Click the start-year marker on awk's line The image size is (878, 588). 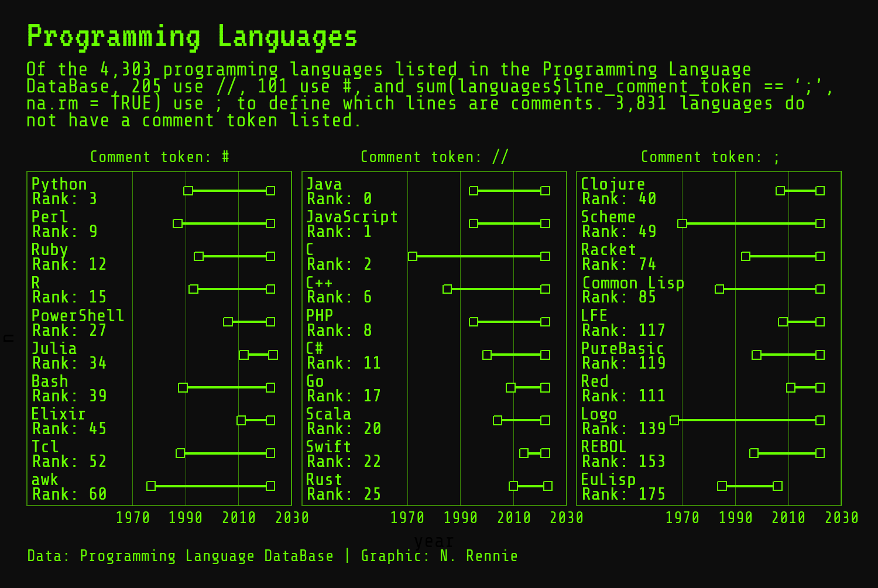coord(151,486)
